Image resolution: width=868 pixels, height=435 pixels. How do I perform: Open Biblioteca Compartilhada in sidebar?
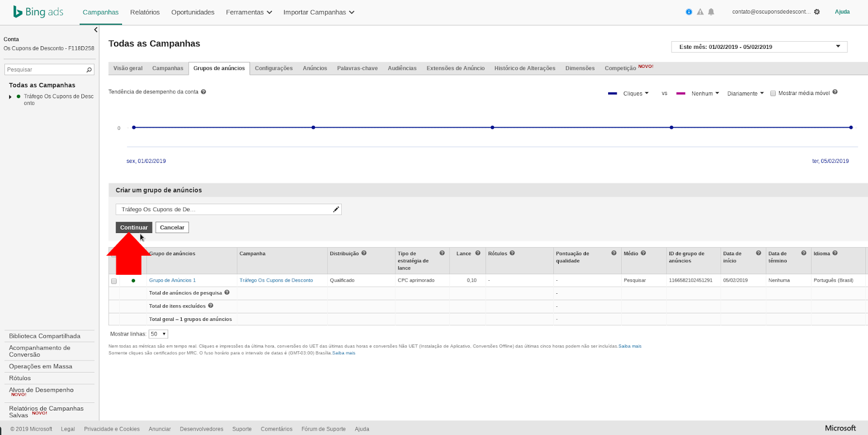(x=44, y=336)
